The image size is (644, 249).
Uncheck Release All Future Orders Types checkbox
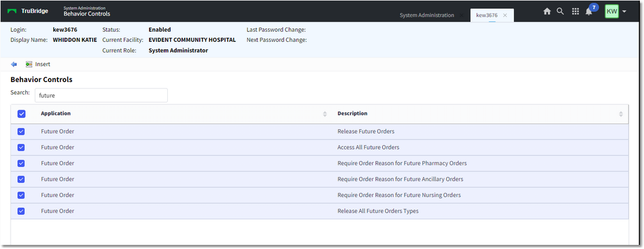pos(21,211)
